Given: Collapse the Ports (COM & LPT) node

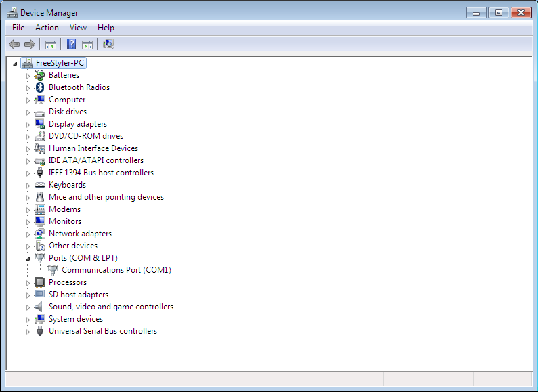Looking at the screenshot, I should click(28, 259).
